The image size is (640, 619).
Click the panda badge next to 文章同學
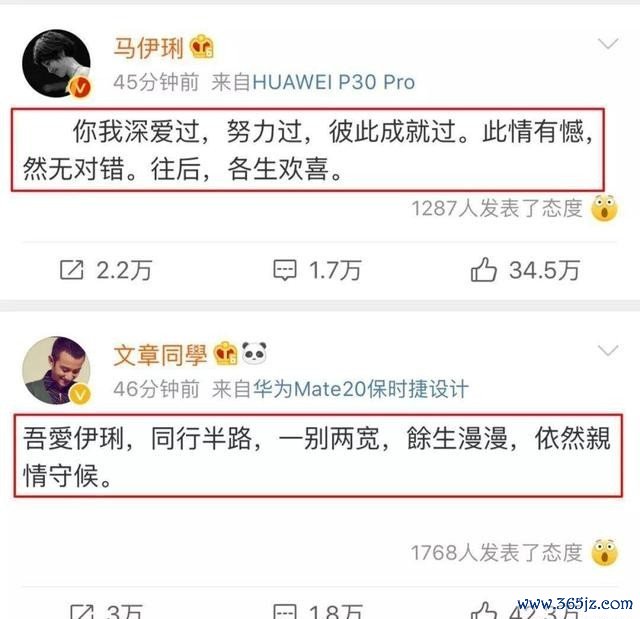pyautogui.click(x=254, y=353)
